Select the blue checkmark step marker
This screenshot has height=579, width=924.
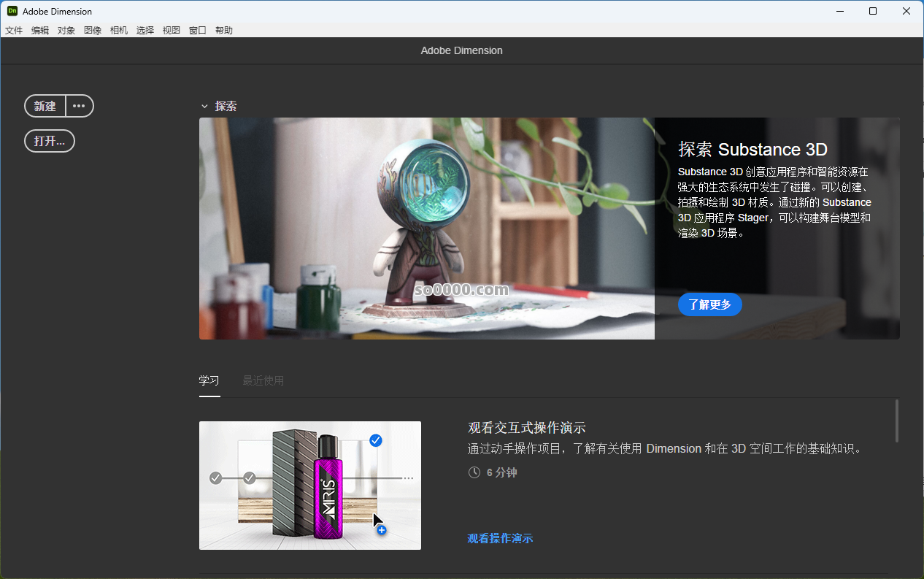(x=376, y=440)
